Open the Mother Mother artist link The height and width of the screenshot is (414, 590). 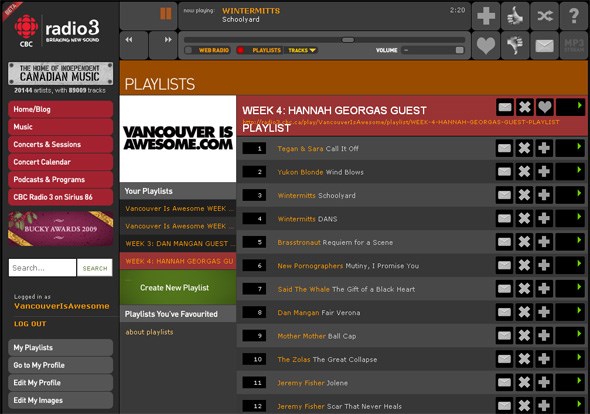(x=301, y=336)
